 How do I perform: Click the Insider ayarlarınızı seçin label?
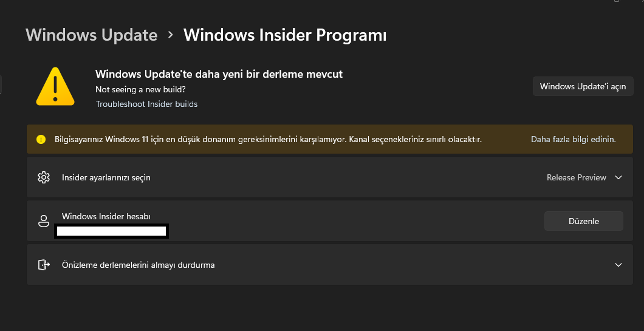[x=106, y=177]
